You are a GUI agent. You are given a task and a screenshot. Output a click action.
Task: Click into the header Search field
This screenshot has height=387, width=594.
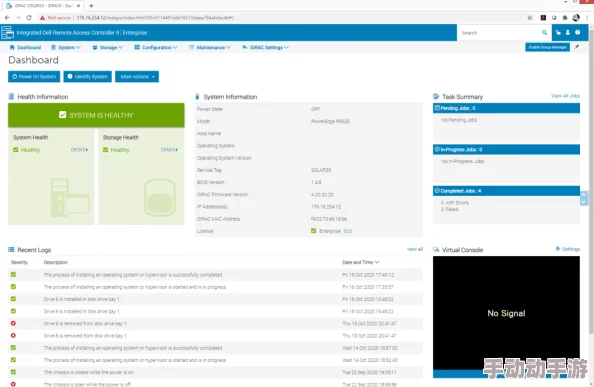pyautogui.click(x=500, y=33)
